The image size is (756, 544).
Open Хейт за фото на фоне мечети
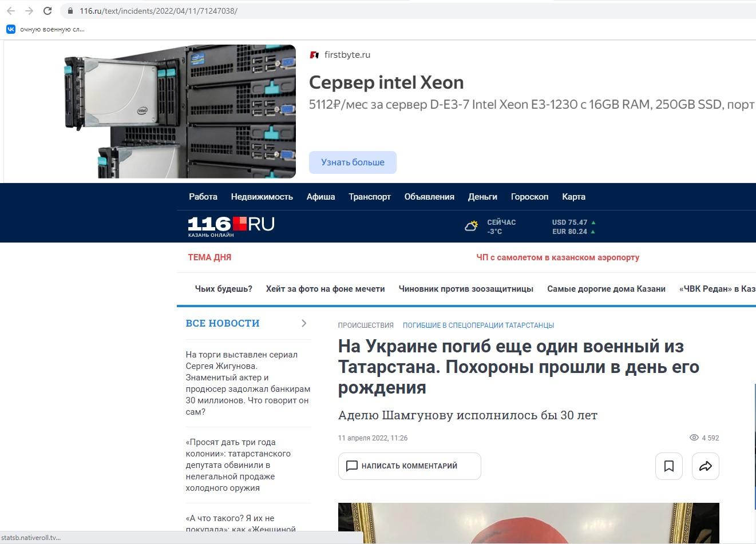pos(325,289)
